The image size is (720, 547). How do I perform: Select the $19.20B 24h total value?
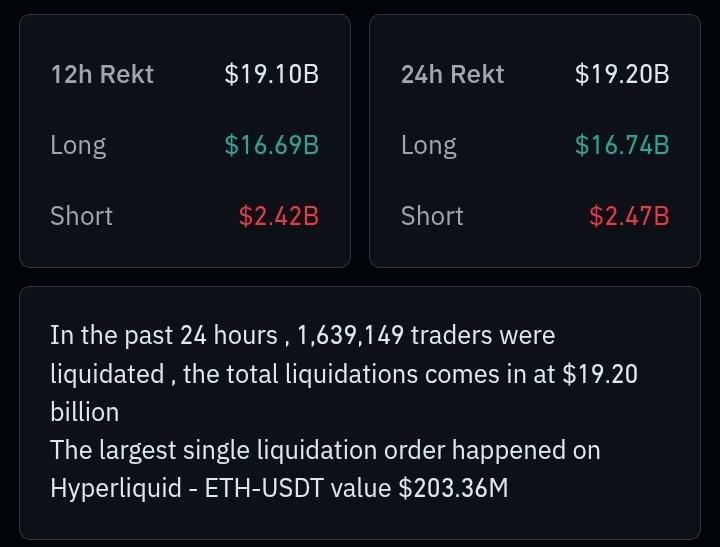coord(622,74)
